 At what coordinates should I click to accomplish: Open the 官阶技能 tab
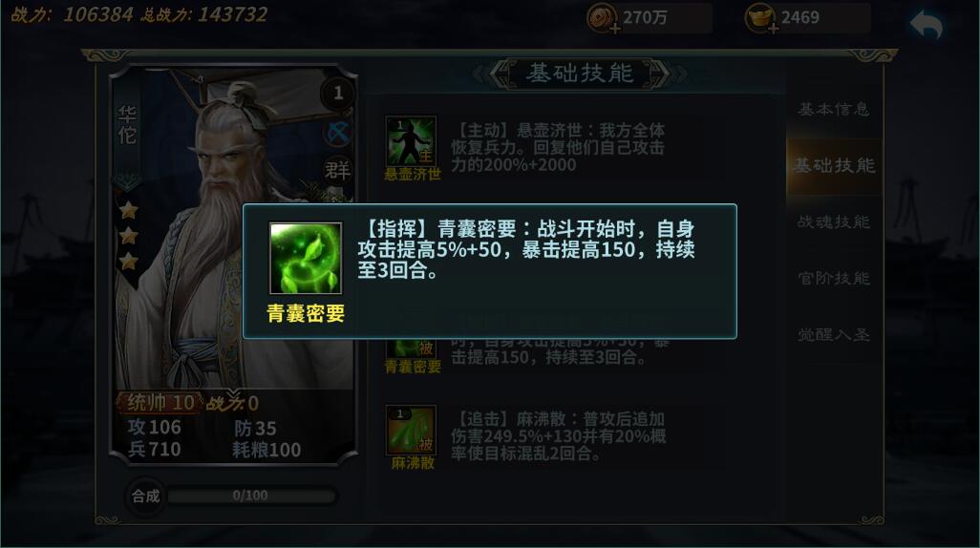click(834, 278)
